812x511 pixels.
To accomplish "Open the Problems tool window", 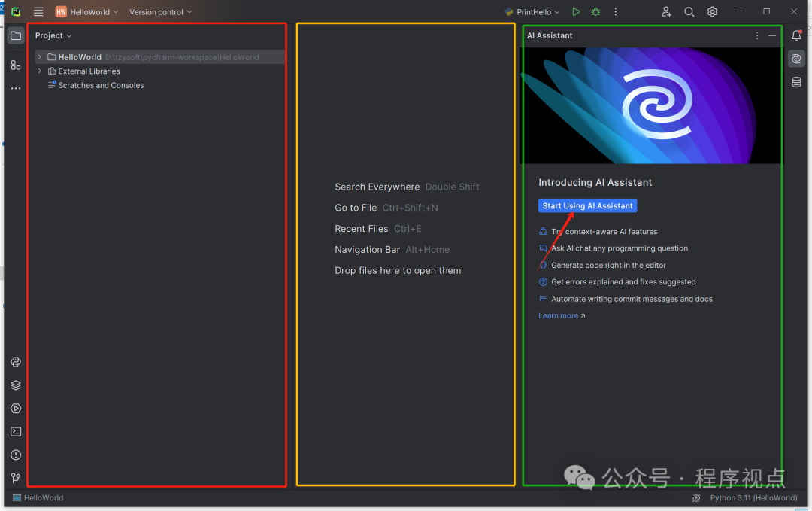I will pyautogui.click(x=16, y=455).
